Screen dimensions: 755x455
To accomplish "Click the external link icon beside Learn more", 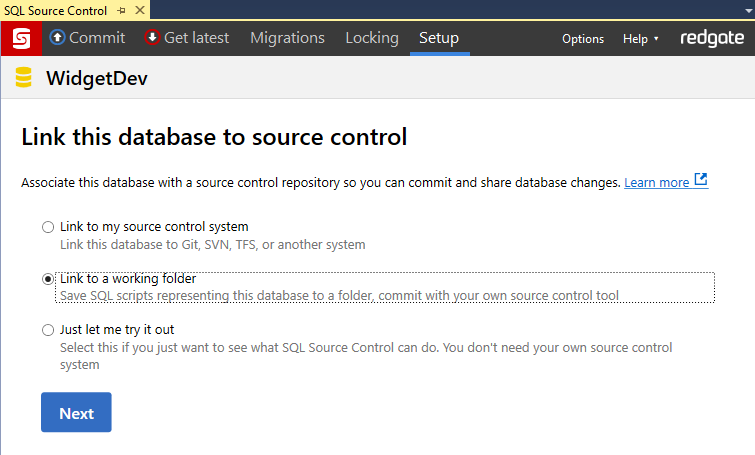I will point(701,181).
